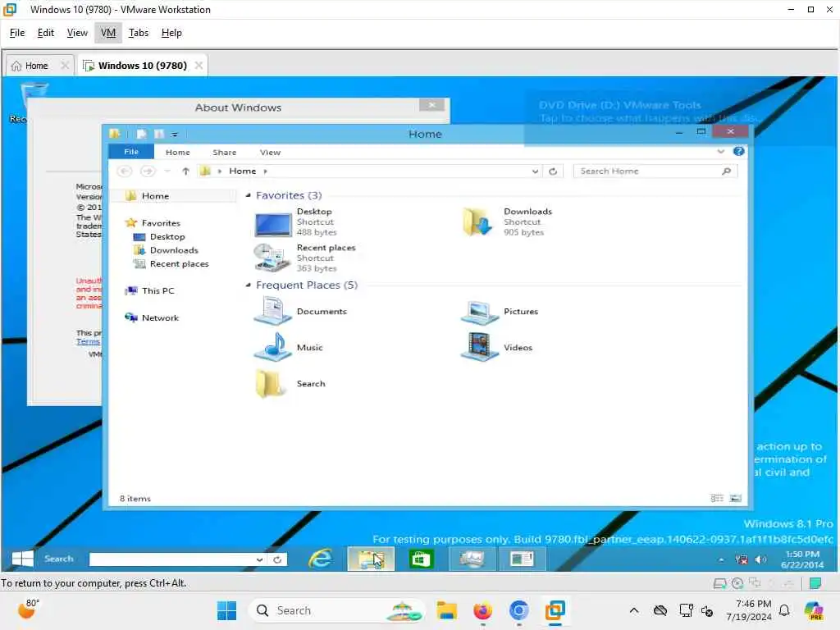This screenshot has width=840, height=630.
Task: Click the host taskbar Search box
Action: coord(336,610)
